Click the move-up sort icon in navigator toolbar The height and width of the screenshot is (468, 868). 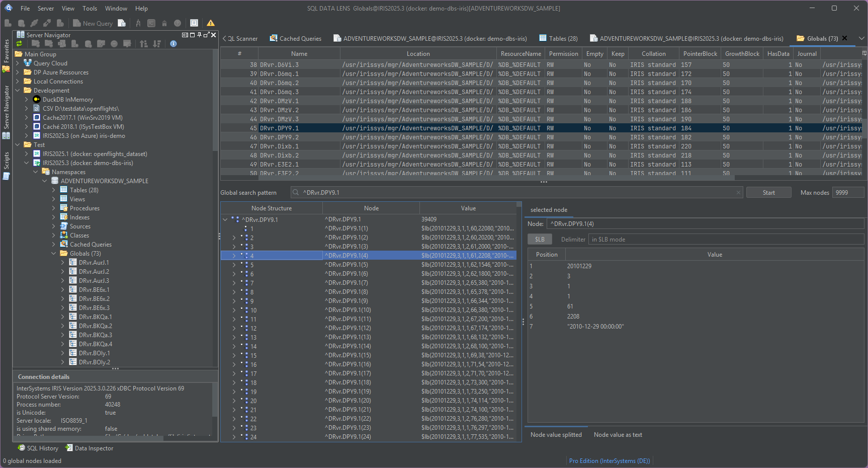coord(144,44)
